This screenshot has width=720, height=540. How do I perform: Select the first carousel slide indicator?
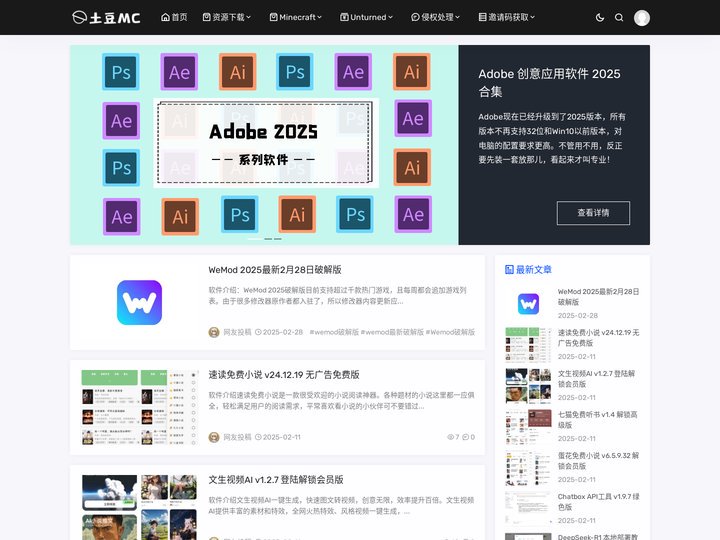click(x=255, y=239)
